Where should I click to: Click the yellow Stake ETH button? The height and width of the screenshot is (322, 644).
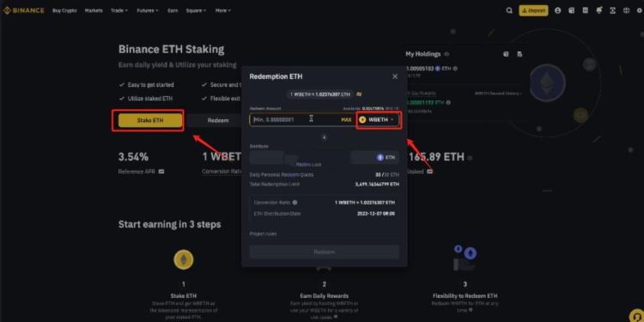pos(150,120)
